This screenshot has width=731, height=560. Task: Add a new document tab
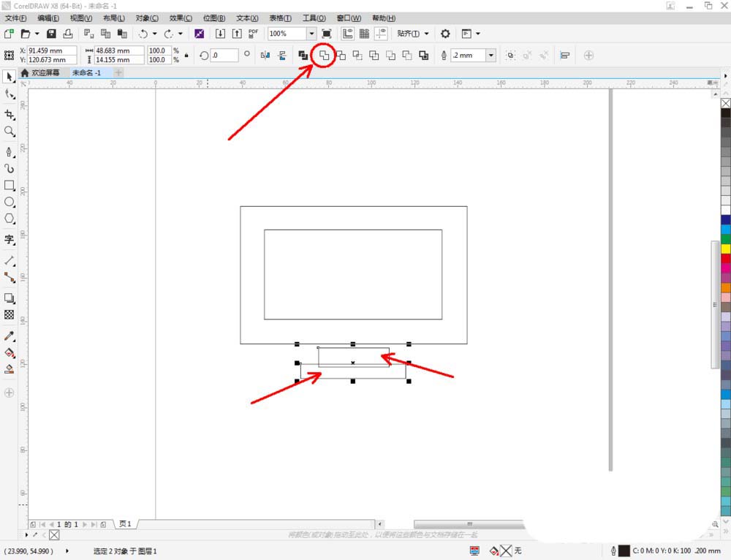(118, 72)
